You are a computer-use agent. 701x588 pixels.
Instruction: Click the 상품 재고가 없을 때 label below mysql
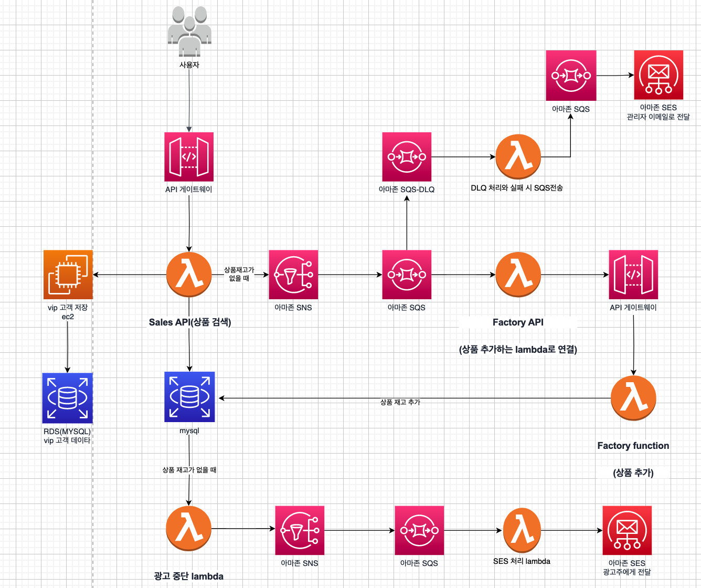click(x=189, y=470)
